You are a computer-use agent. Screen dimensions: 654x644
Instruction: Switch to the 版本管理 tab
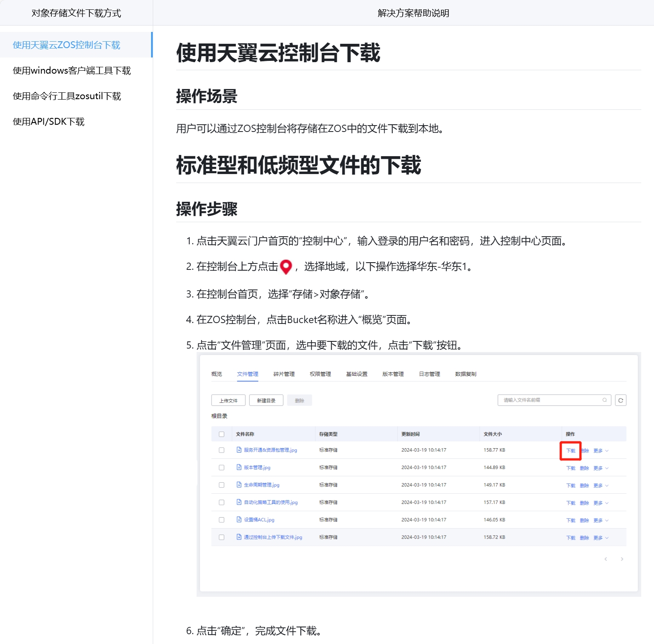click(393, 374)
